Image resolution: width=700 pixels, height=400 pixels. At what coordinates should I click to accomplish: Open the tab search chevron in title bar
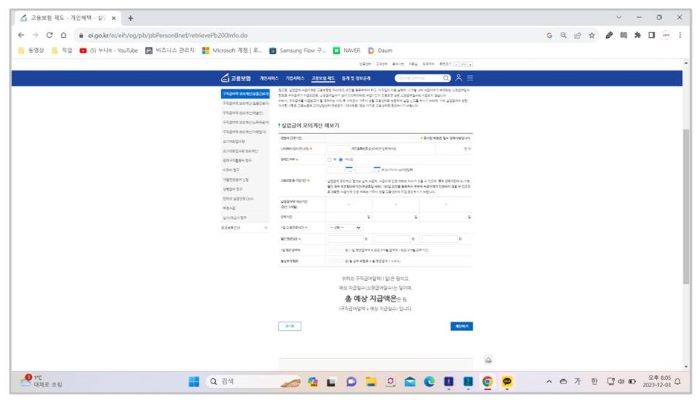619,17
